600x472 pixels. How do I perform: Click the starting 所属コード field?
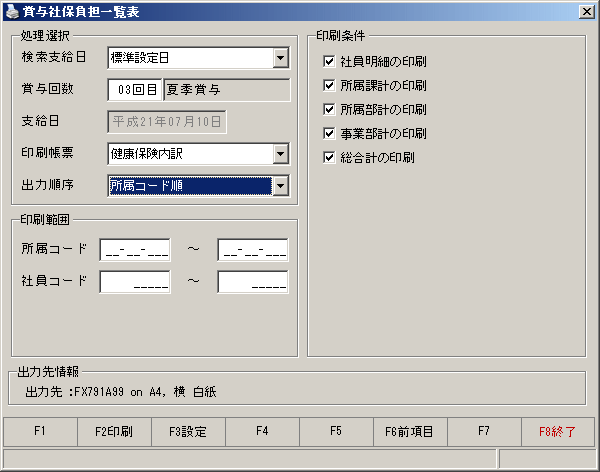pyautogui.click(x=135, y=250)
